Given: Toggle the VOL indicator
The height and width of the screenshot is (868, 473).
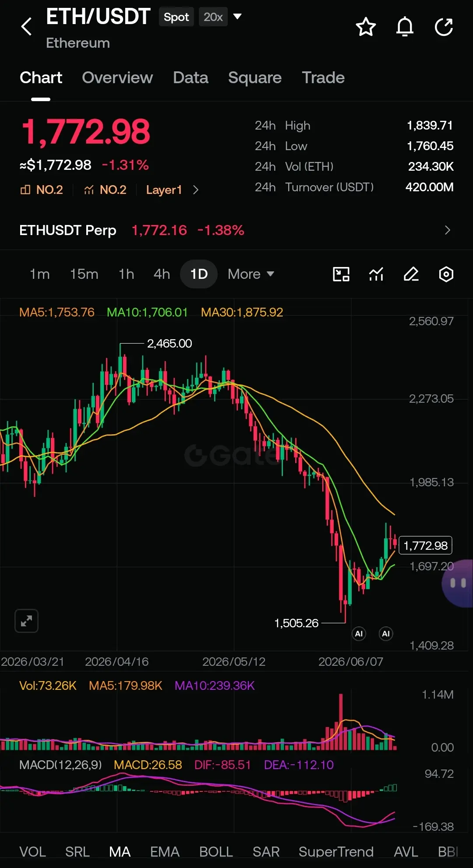Looking at the screenshot, I should pyautogui.click(x=32, y=852).
